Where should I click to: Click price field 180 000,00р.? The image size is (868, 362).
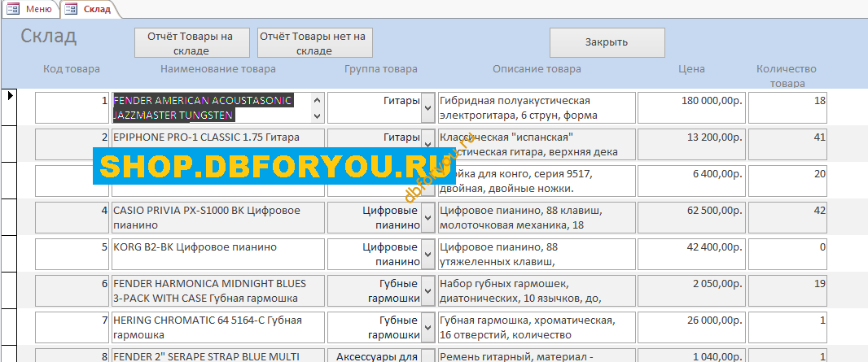690,107
